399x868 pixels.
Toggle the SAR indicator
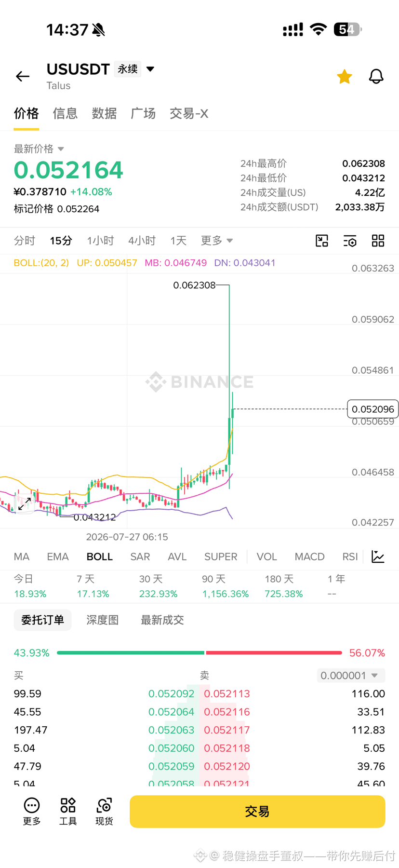(140, 556)
